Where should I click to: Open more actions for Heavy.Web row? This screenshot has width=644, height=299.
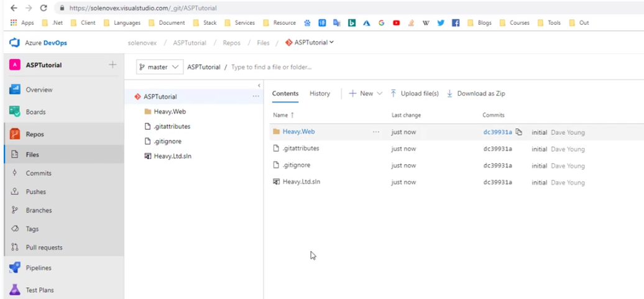pos(376,132)
